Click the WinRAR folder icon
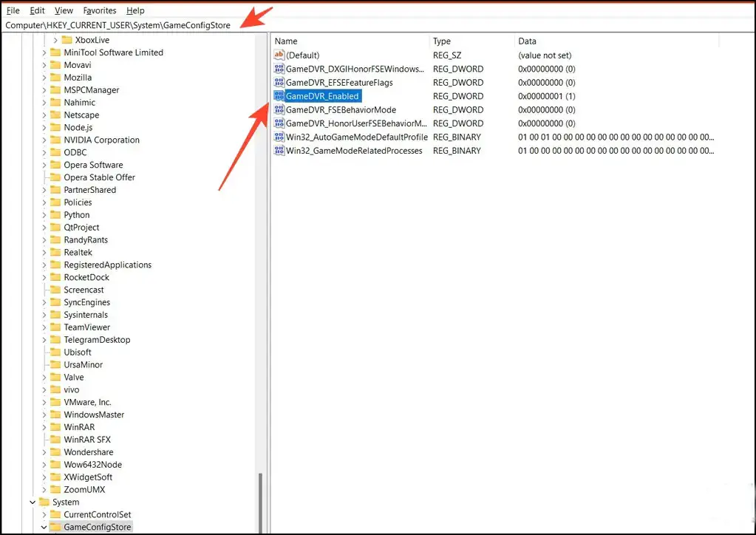756x535 pixels. [x=56, y=427]
